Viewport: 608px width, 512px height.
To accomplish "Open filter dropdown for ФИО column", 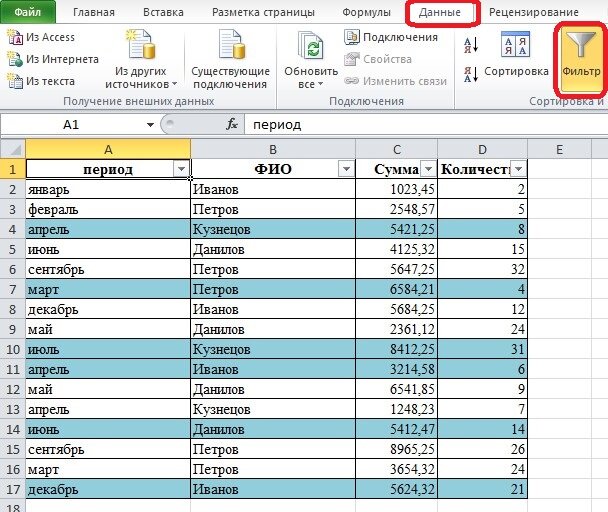I will click(346, 170).
